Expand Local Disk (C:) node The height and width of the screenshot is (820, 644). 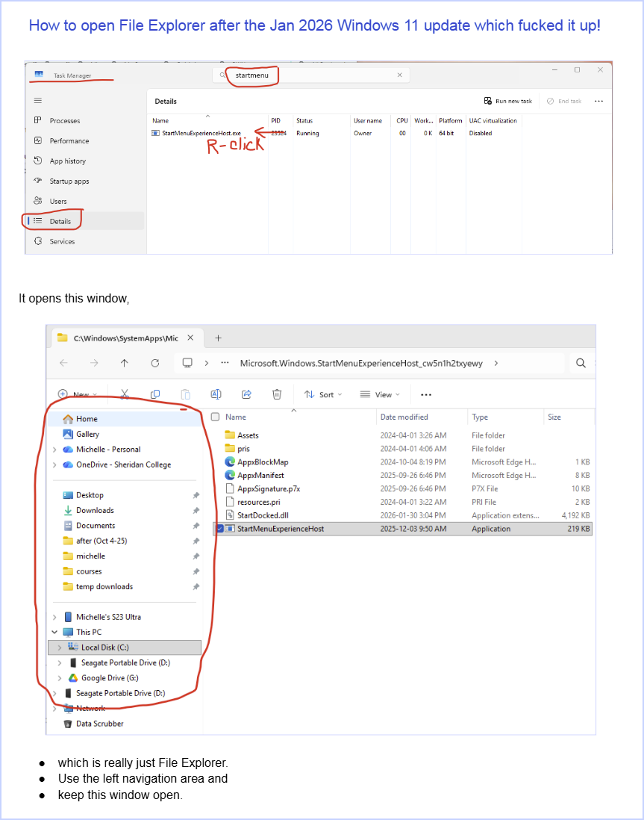click(60, 647)
